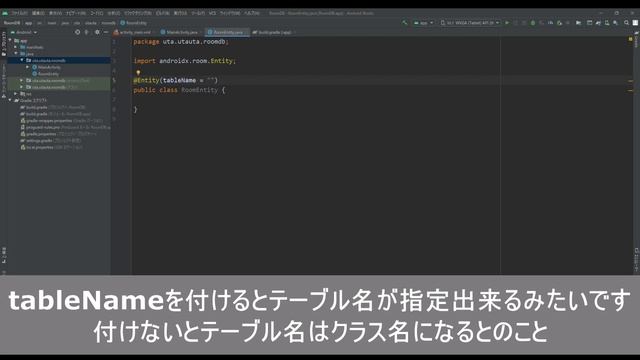Click the green Debug bug icon
Viewport: 640px width, 360px height.
(533, 23)
